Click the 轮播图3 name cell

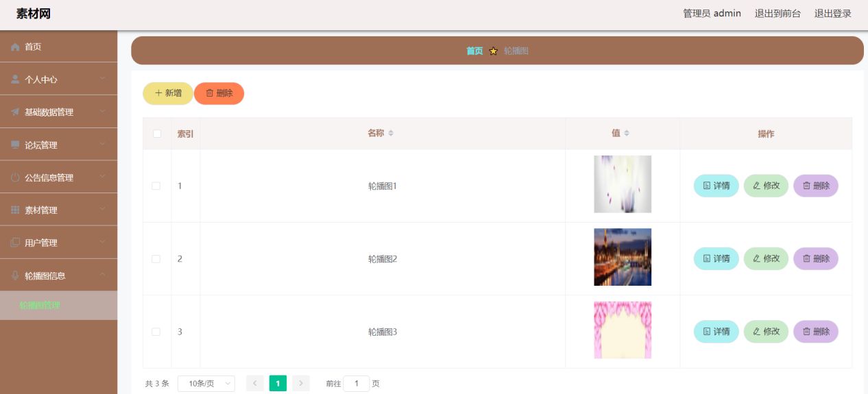383,332
